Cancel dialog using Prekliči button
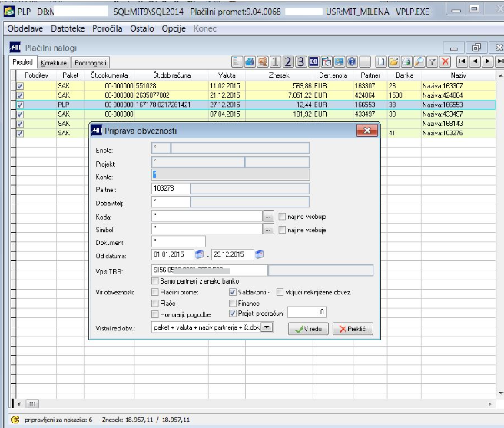Screen dimensions: 504x428 click(x=352, y=328)
